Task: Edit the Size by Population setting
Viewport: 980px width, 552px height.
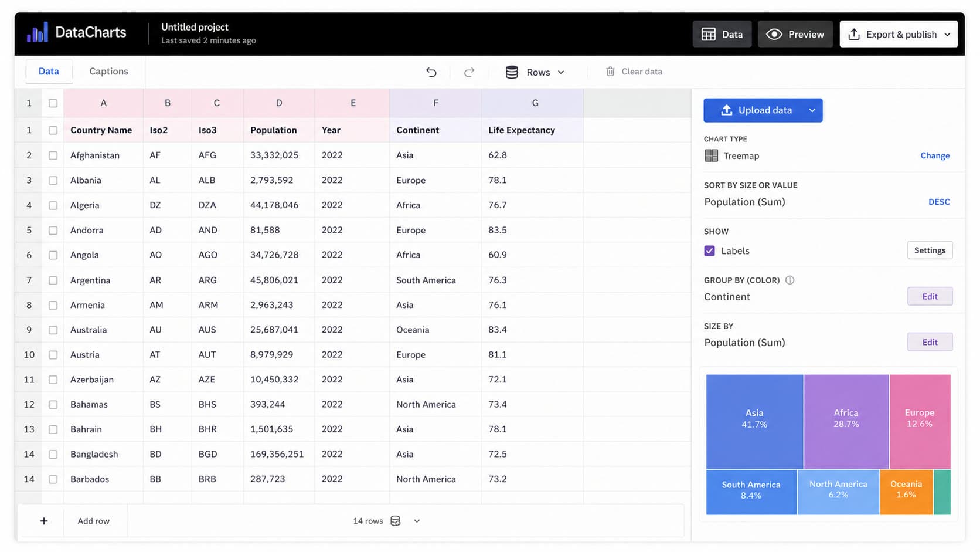Action: tap(930, 343)
